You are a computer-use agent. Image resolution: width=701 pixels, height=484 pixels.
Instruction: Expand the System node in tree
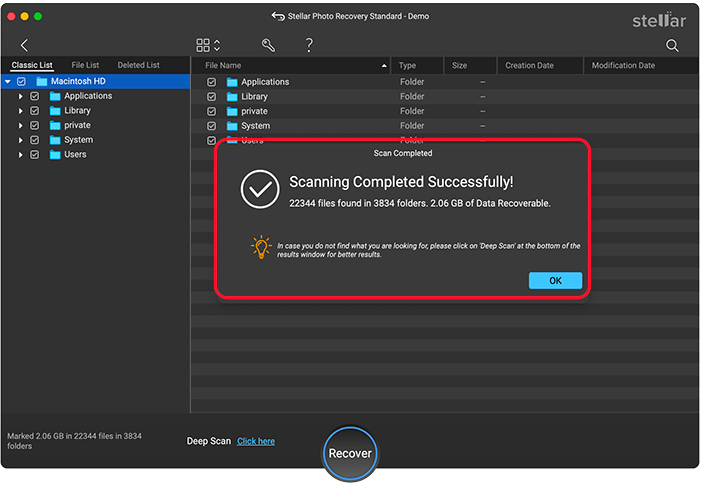21,140
